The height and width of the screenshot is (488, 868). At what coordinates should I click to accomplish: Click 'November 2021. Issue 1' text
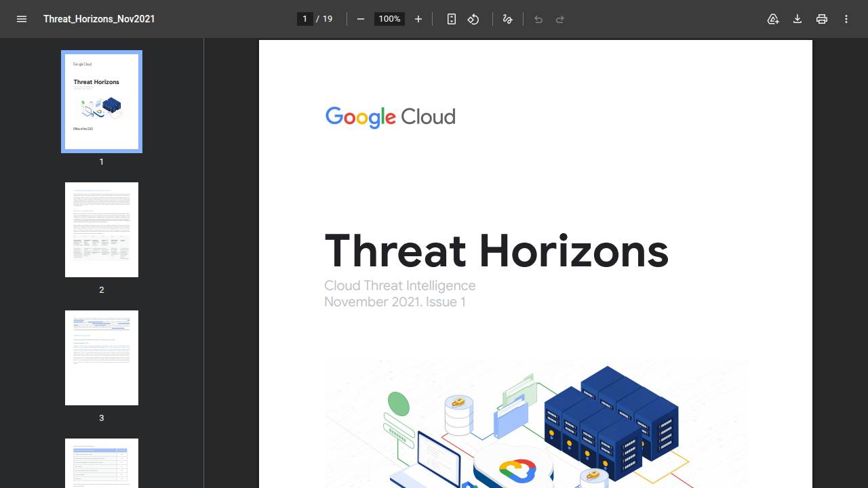[x=395, y=302]
